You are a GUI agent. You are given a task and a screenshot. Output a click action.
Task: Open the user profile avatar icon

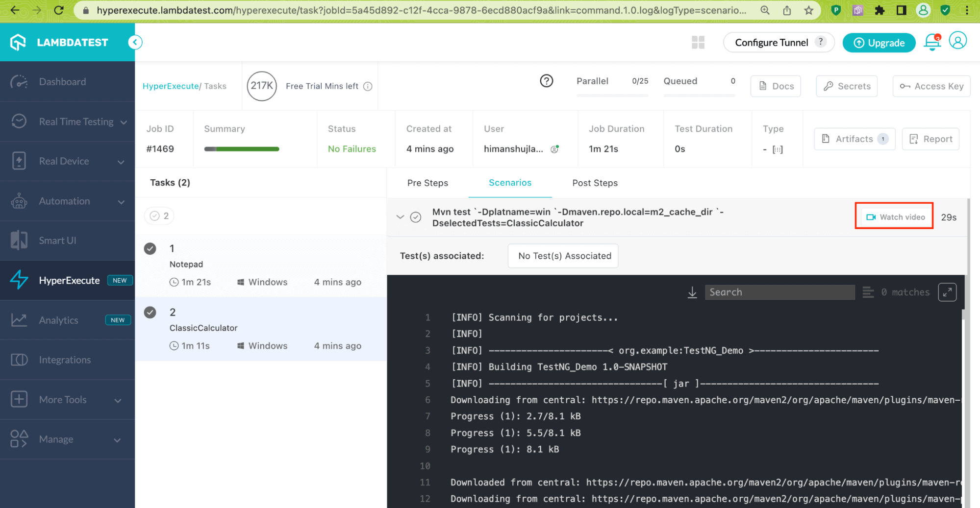click(x=957, y=41)
